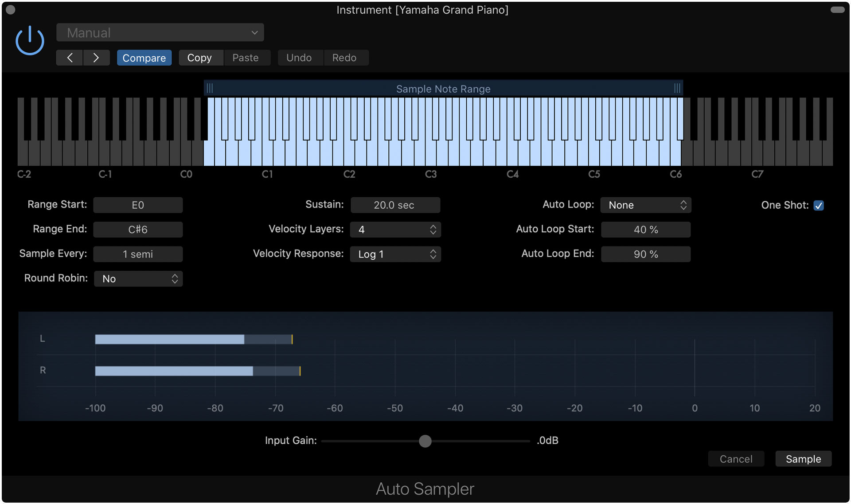The width and height of the screenshot is (851, 504).
Task: Click the yellow L channel peak marker
Action: coord(292,340)
